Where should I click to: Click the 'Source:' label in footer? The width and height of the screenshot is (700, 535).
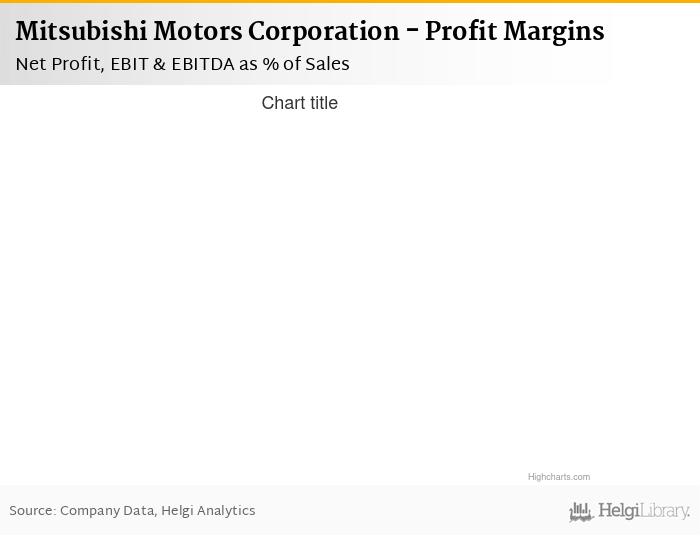pyautogui.click(x=32, y=511)
